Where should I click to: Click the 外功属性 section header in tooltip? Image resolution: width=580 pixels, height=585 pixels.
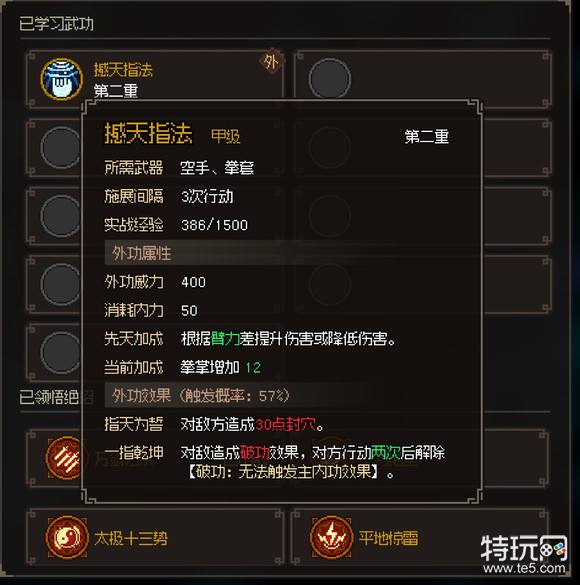(x=142, y=253)
